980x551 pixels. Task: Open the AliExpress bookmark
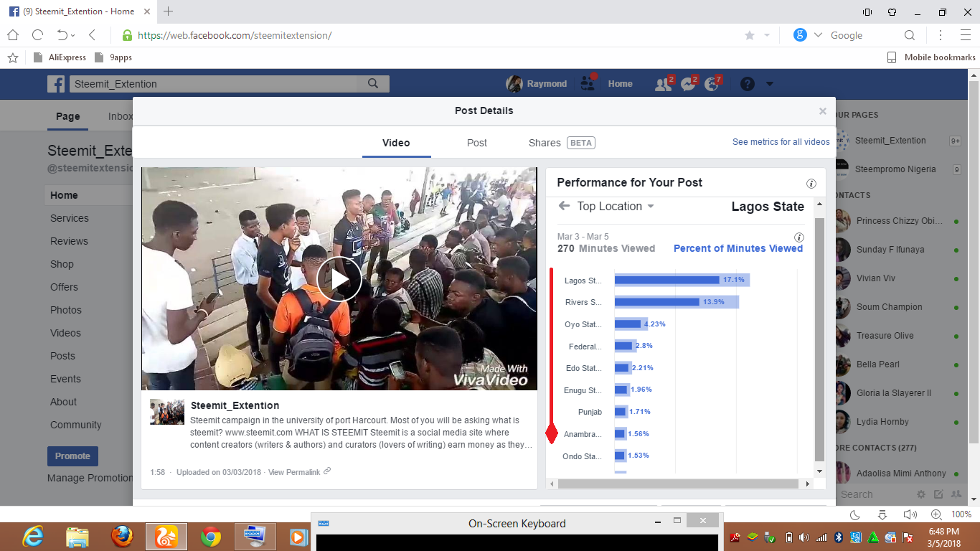[x=60, y=57]
